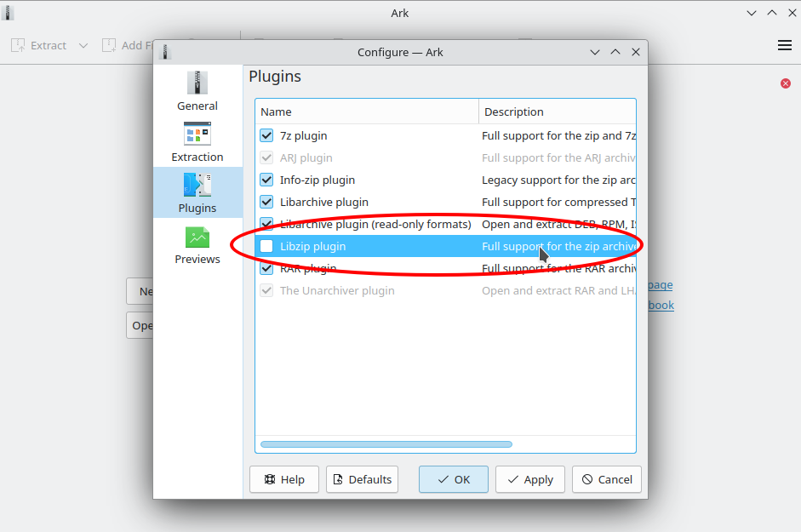Dismiss the red error close icon

[786, 83]
